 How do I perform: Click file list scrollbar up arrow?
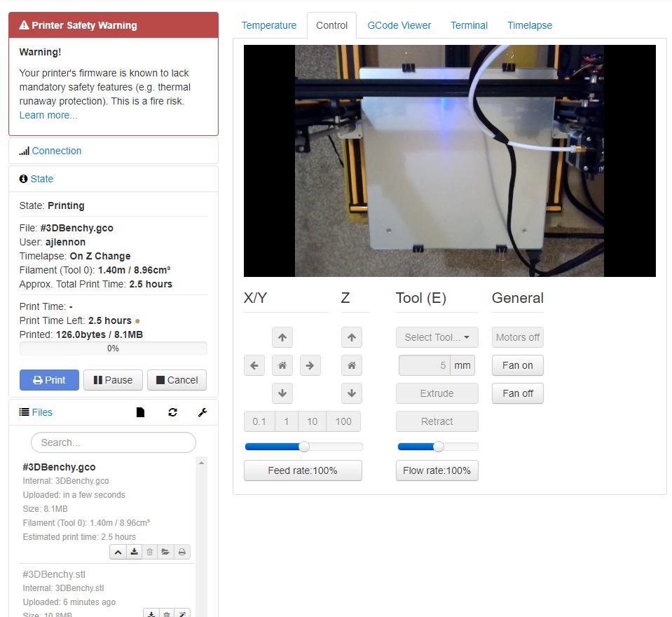pos(201,463)
